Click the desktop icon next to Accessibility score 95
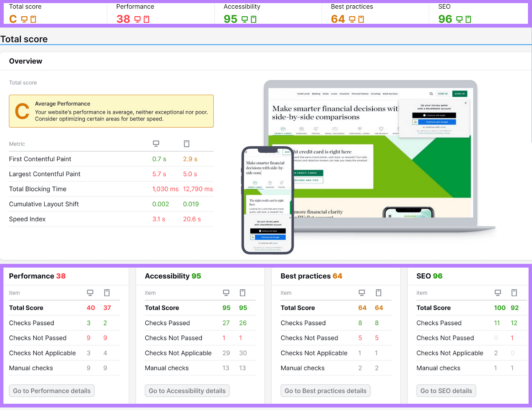This screenshot has width=532, height=410. coord(245,19)
